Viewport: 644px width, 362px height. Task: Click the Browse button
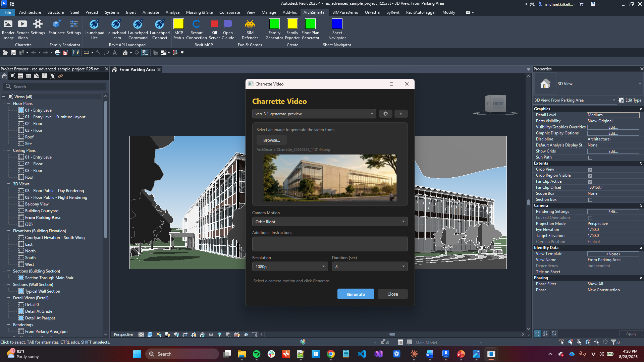(271, 140)
